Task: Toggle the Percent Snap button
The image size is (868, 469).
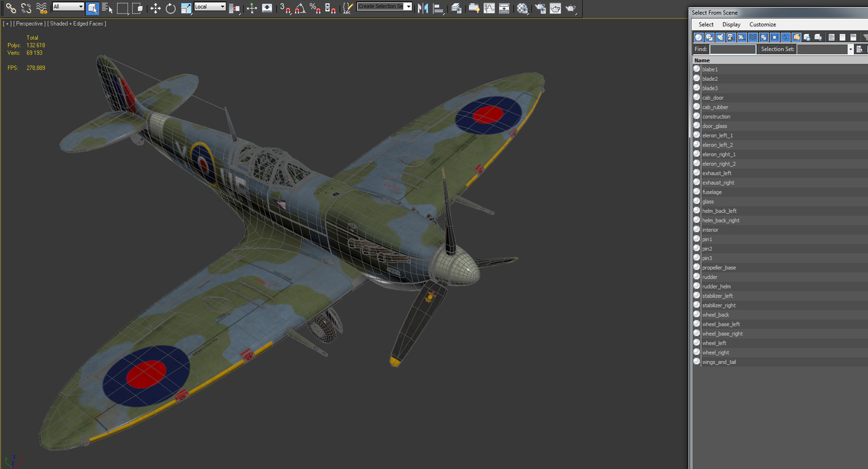Action: pos(315,8)
